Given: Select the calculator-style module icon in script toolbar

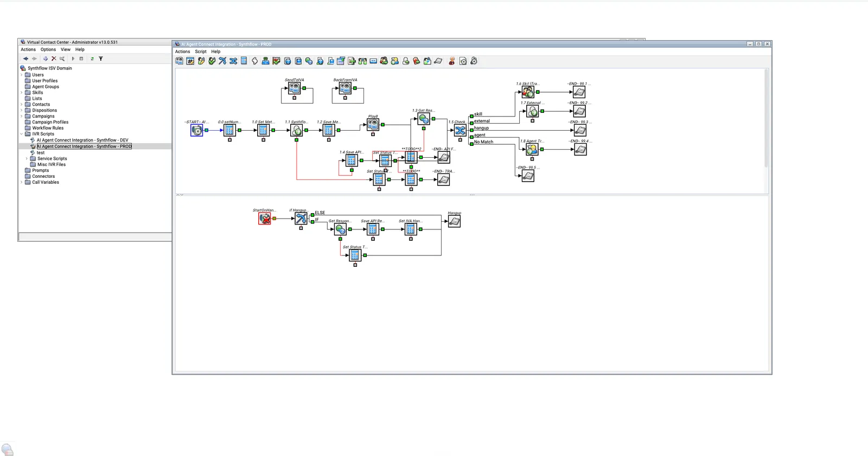Looking at the screenshot, I should point(244,61).
